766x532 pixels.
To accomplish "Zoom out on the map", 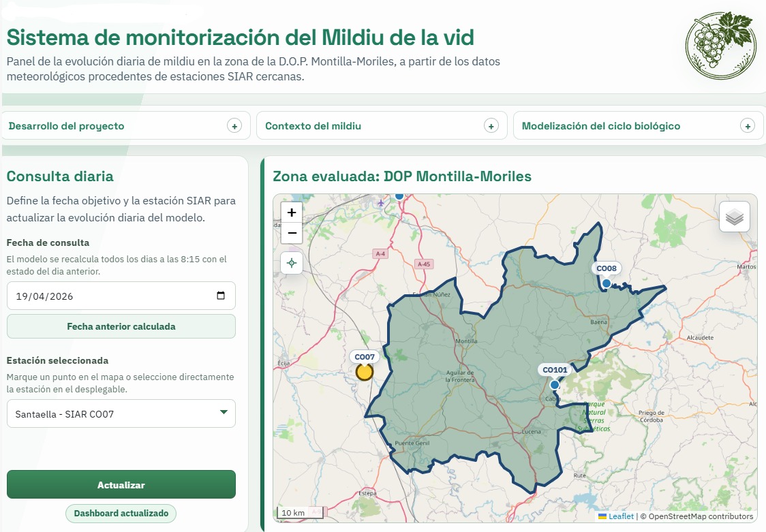I will 292,233.
